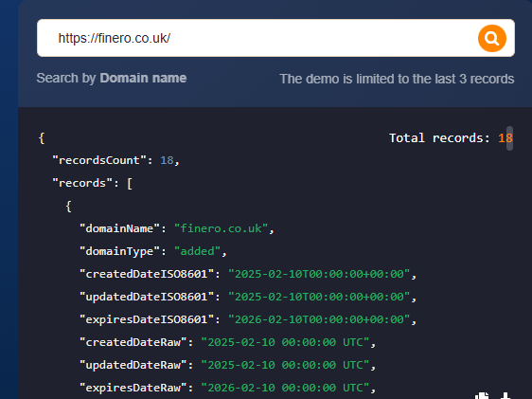Click the "records" array key

(x=82, y=183)
